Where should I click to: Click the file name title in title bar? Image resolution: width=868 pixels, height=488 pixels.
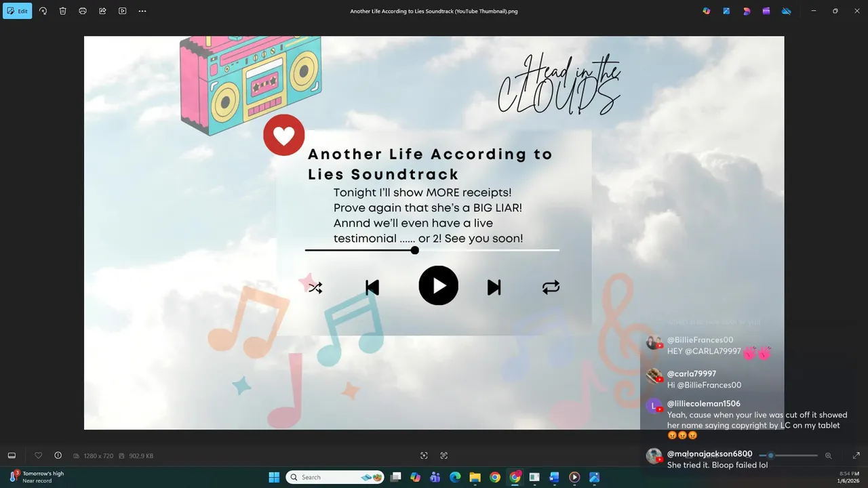click(434, 11)
